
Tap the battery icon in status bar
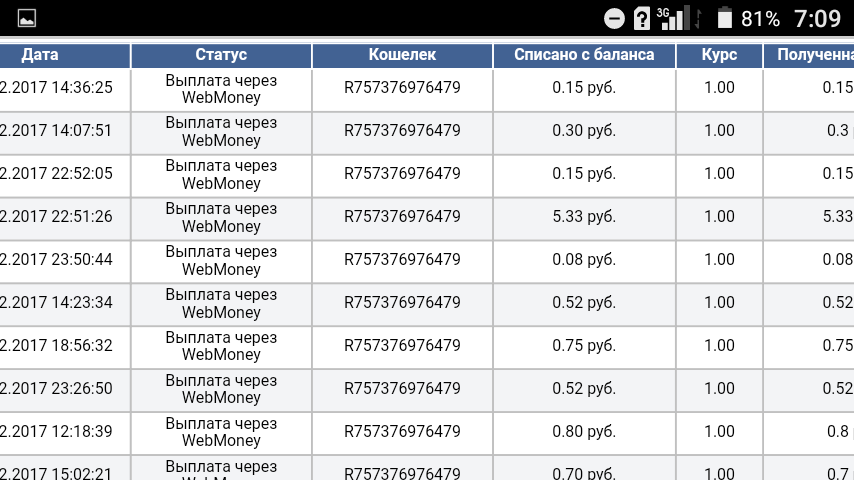click(x=725, y=18)
